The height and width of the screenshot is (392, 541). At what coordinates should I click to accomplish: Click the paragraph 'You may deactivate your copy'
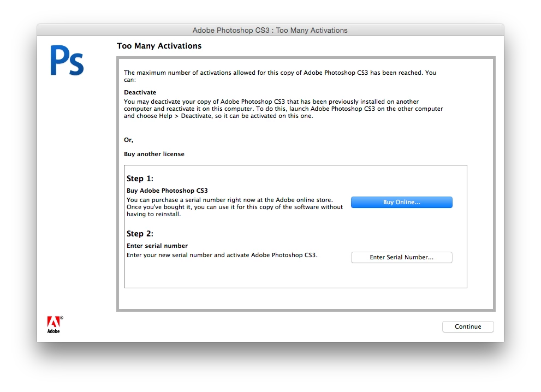point(283,109)
